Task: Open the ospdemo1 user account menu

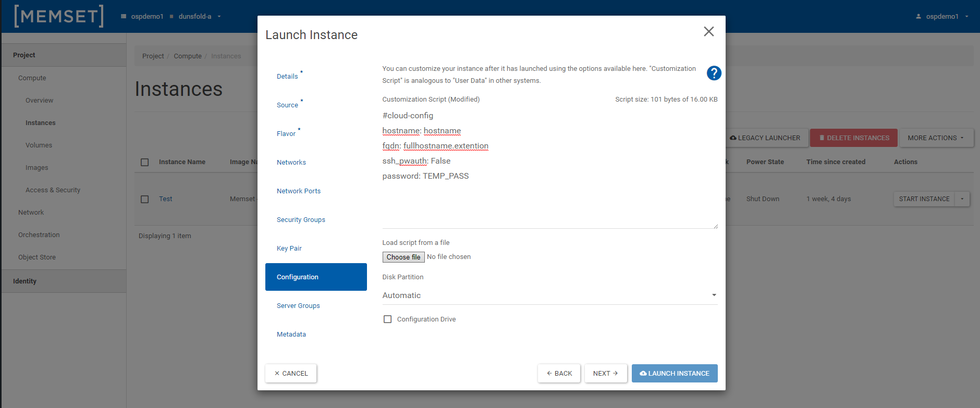Action: click(x=942, y=17)
